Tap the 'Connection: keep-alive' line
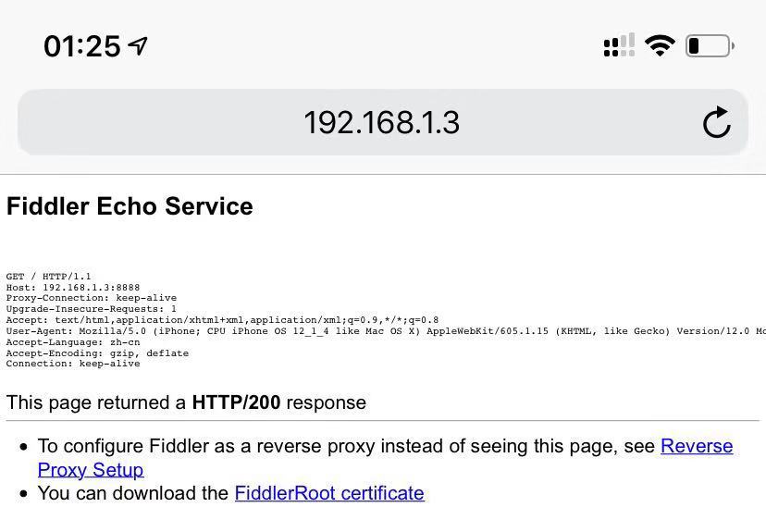This screenshot has height=532, width=766. (x=73, y=364)
